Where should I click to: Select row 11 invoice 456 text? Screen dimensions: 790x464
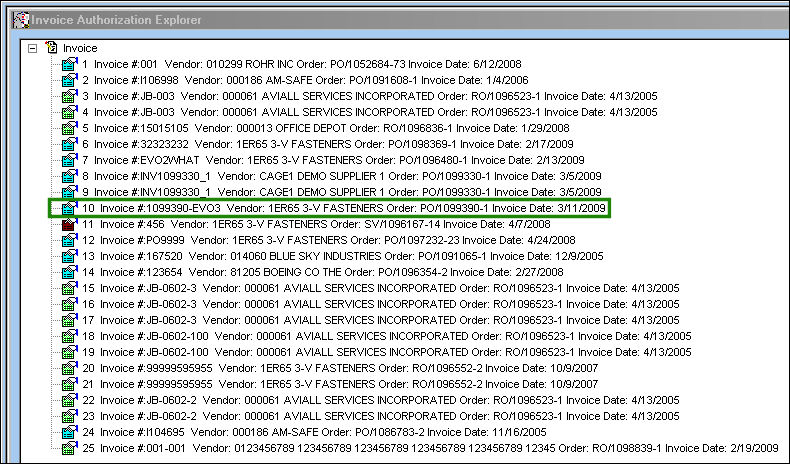tap(316, 224)
